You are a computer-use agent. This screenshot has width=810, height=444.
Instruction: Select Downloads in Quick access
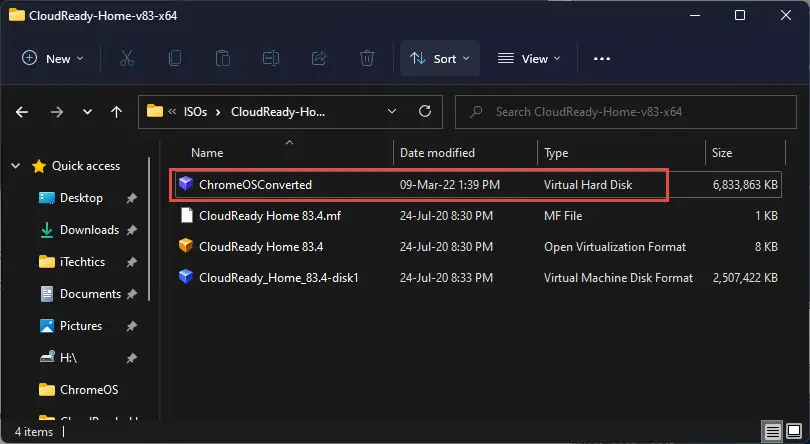click(x=89, y=230)
